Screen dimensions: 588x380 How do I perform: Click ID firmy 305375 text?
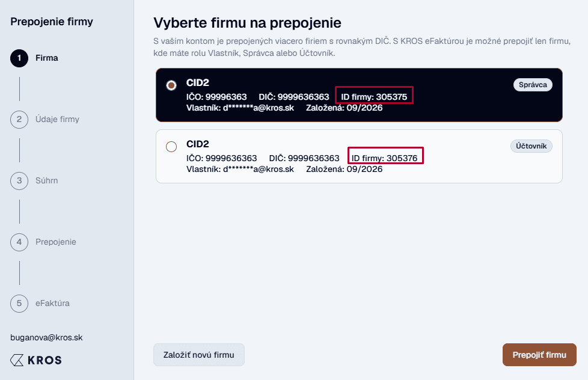pos(374,97)
